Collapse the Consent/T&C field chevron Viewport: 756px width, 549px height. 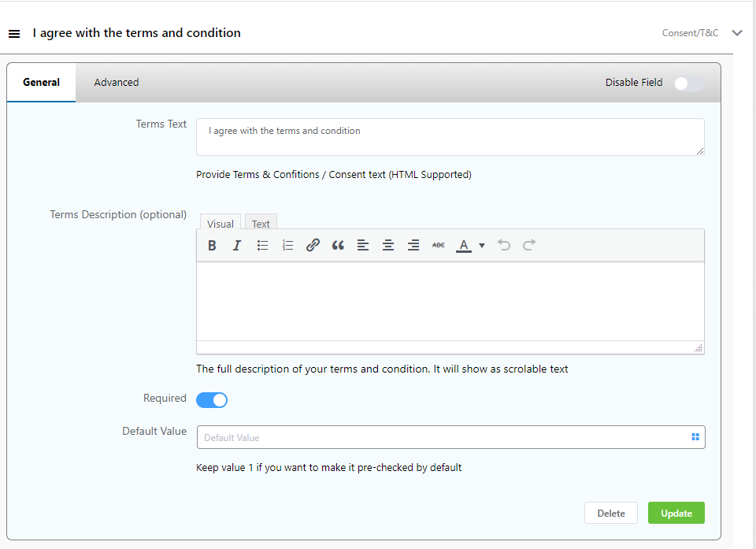click(x=737, y=33)
